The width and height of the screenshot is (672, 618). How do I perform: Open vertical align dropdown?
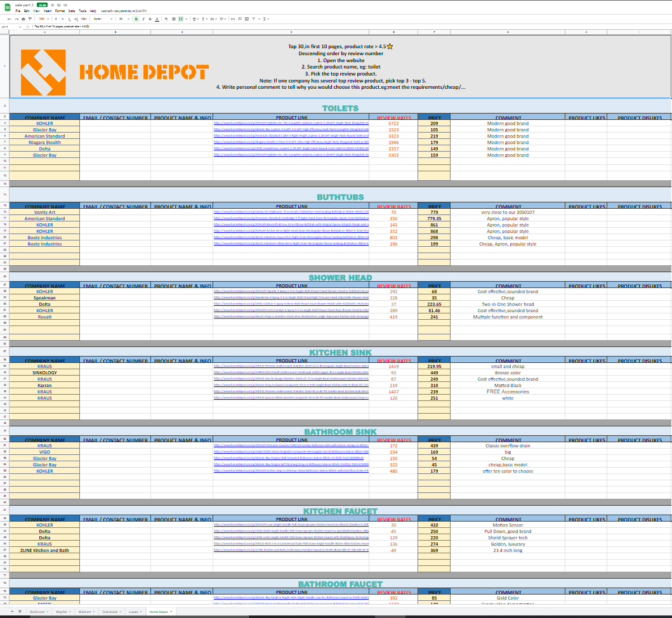(204, 19)
